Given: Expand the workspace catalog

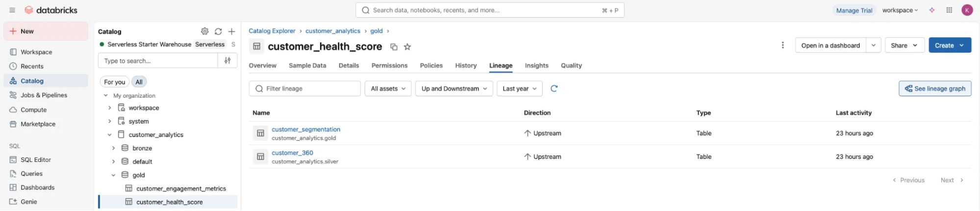Looking at the screenshot, I should point(109,108).
